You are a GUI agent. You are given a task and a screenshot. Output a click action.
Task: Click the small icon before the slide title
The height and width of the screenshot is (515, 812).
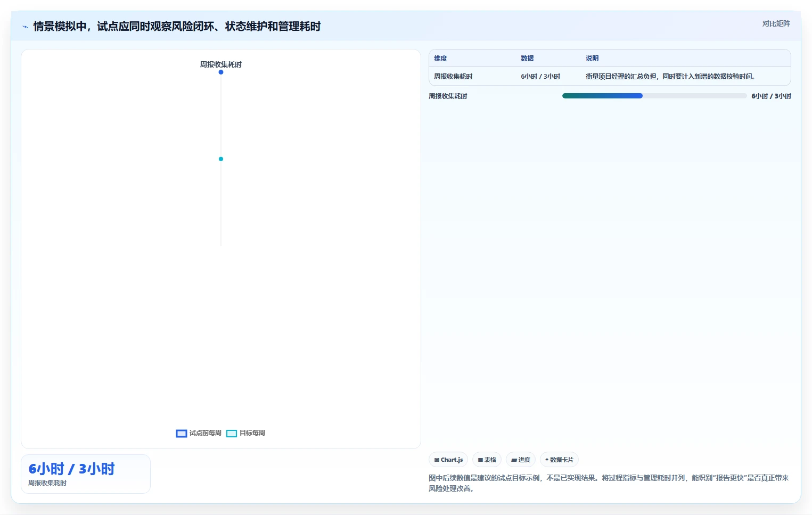tap(25, 27)
